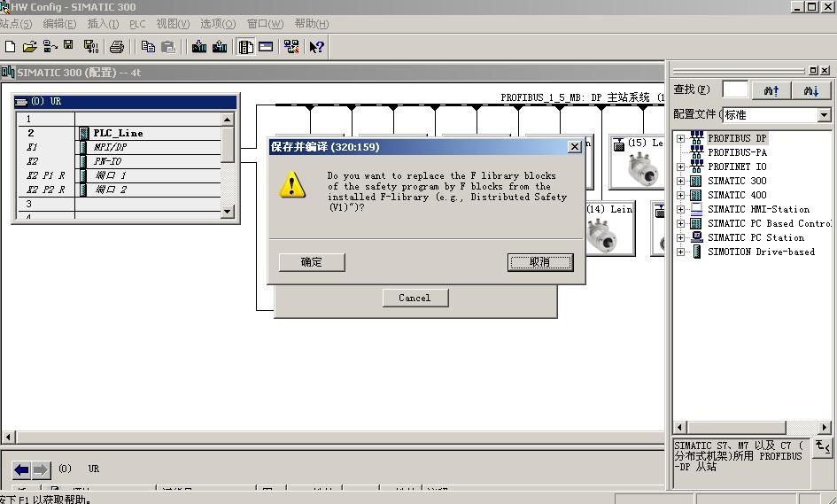Click encoder device image of slave (15)

pyautogui.click(x=644, y=168)
